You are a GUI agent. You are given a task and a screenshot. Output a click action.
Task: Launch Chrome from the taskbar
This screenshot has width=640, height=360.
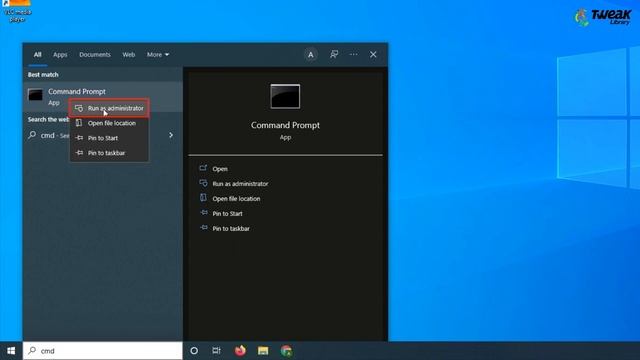point(286,351)
